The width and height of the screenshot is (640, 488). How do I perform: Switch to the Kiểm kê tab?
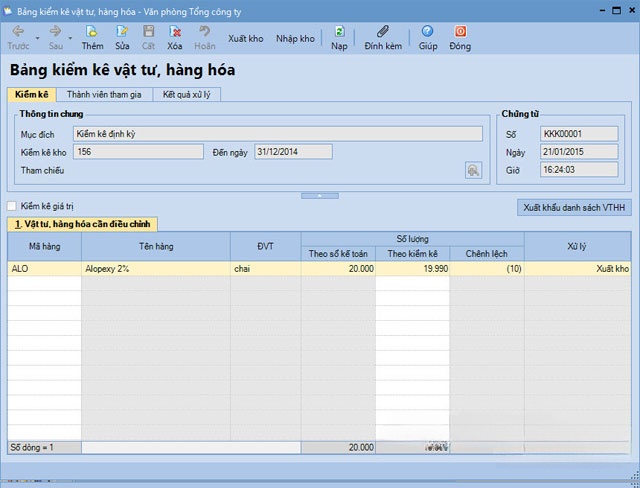coord(31,95)
